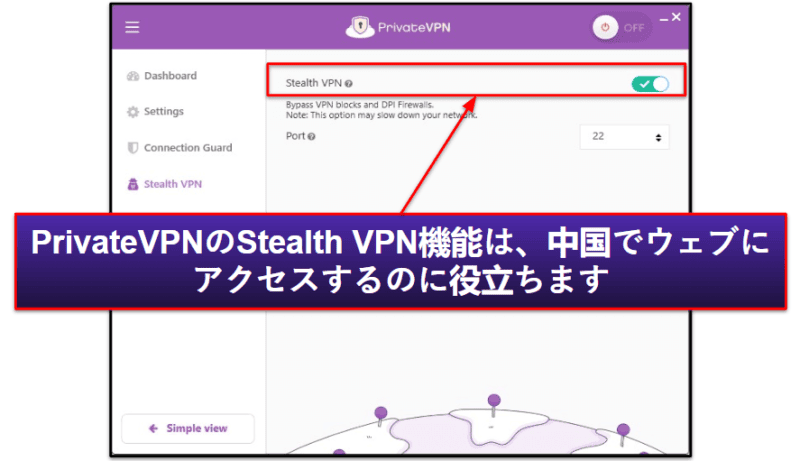Screen dimensions: 800x461
Task: Open the hamburger menu
Action: 132,28
